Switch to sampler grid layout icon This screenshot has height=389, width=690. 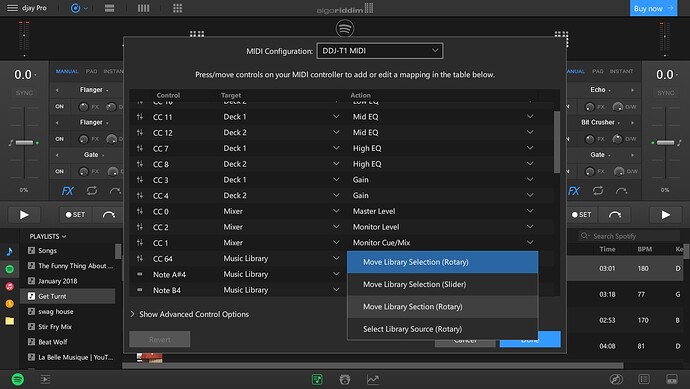point(177,8)
